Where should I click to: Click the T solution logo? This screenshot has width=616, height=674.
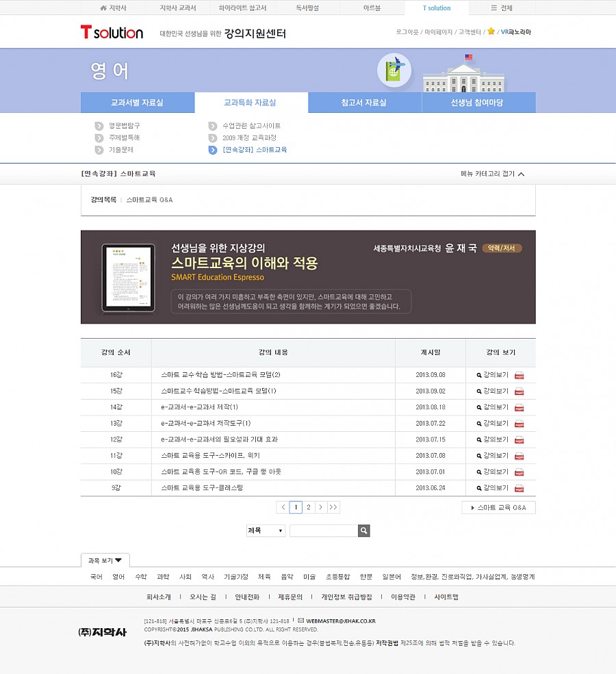pos(112,32)
